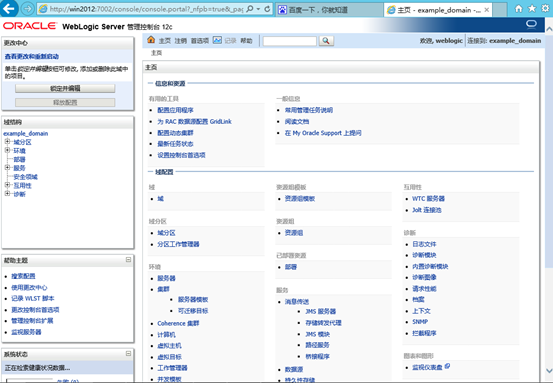553x383 pixels.
Task: Open the 常用管理任务说明 link
Action: [309, 110]
